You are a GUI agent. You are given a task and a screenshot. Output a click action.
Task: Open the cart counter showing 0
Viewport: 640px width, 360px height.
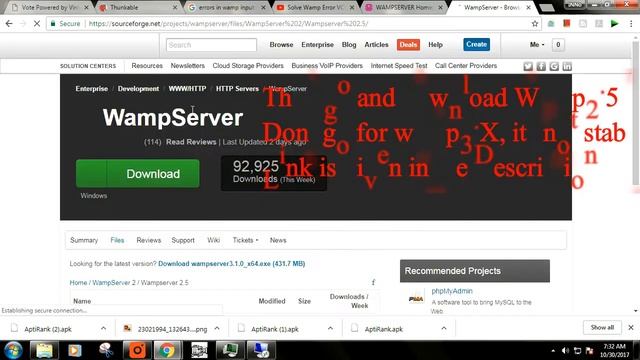click(x=558, y=44)
